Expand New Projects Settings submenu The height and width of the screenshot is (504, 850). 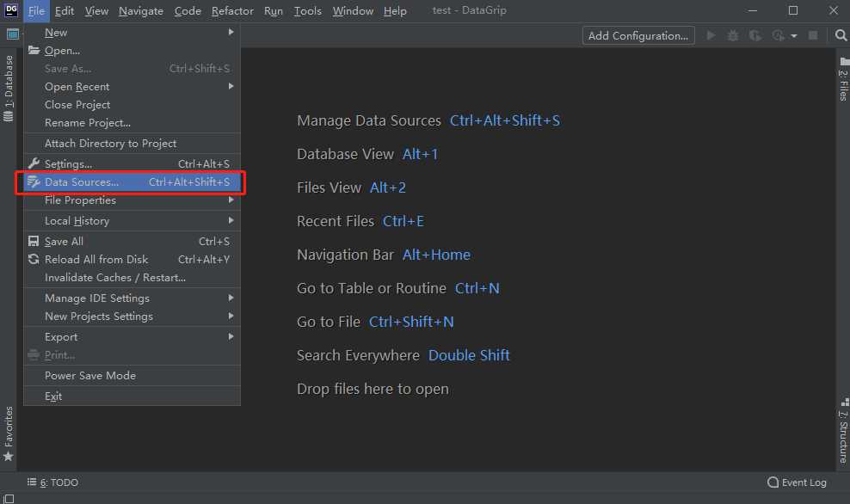(132, 316)
